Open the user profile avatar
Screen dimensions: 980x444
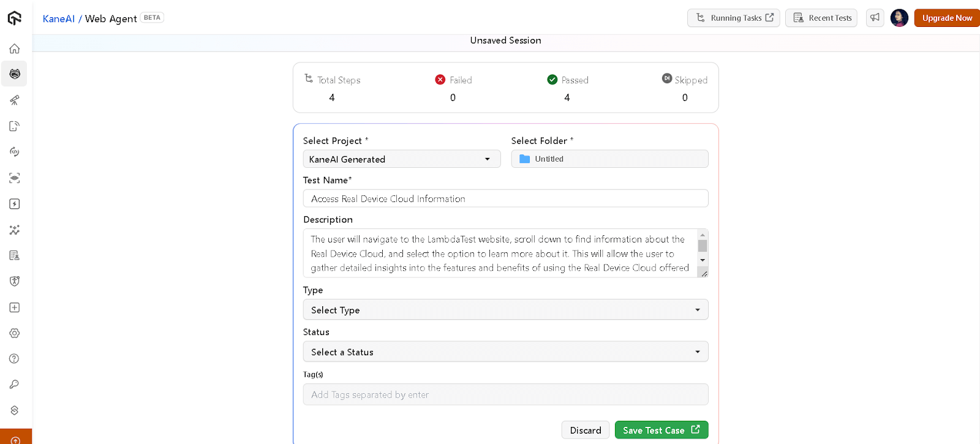[899, 18]
